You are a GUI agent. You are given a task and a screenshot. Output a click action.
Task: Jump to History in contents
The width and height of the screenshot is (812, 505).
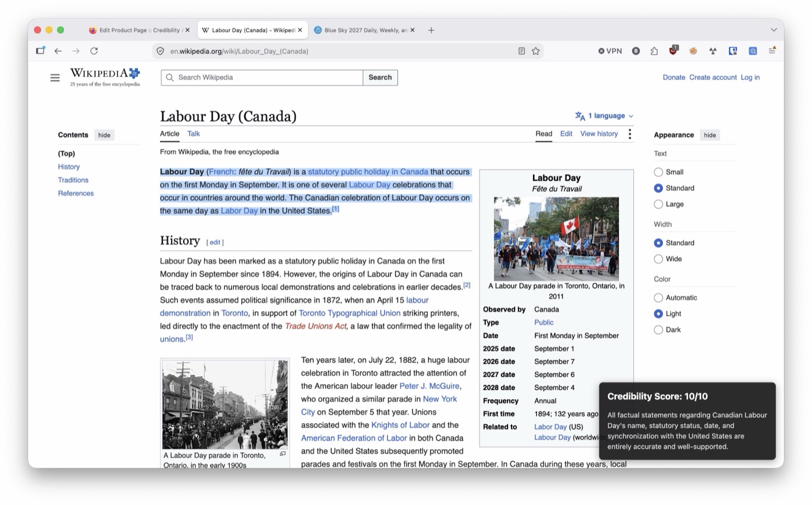pos(68,167)
